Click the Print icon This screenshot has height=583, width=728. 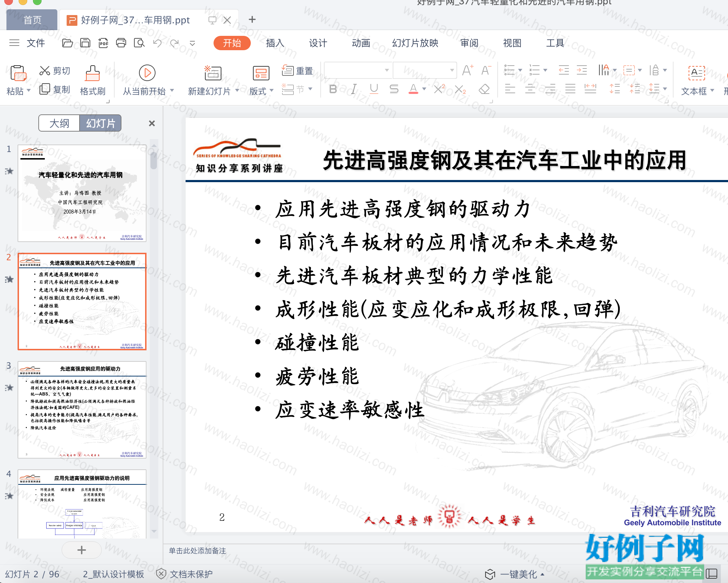[121, 43]
